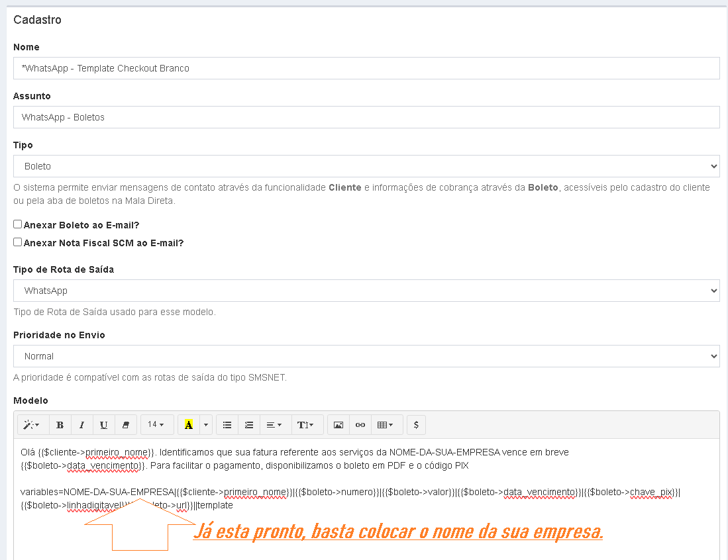Click the Nome input field
Viewport: 728px width, 560px height.
[x=366, y=68]
